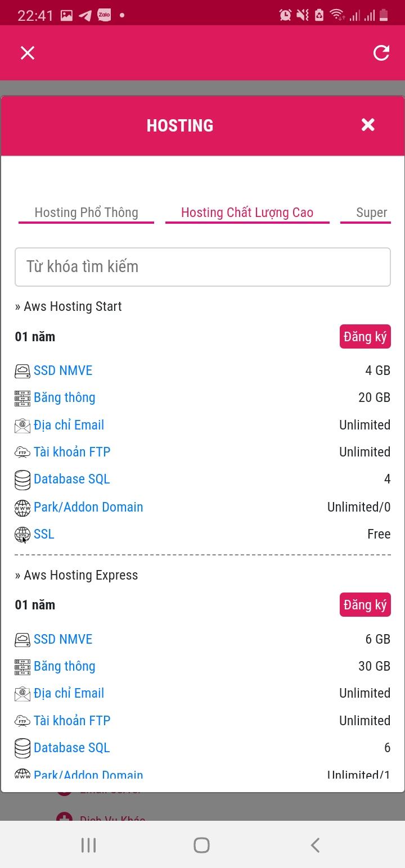This screenshot has width=405, height=868.
Task: Select Hosting Chất Lượng Cao tab
Action: (247, 213)
